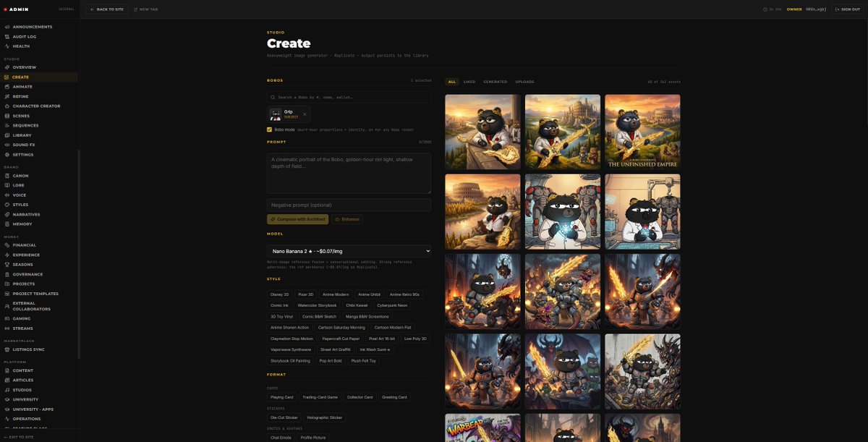
Task: Switch to the Generated assets tab
Action: click(495, 82)
